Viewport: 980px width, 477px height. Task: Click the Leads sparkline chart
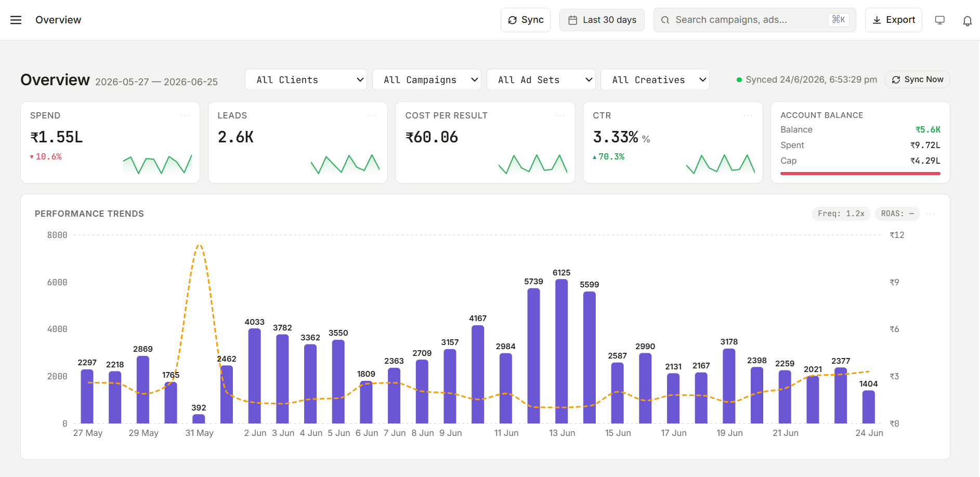(345, 164)
